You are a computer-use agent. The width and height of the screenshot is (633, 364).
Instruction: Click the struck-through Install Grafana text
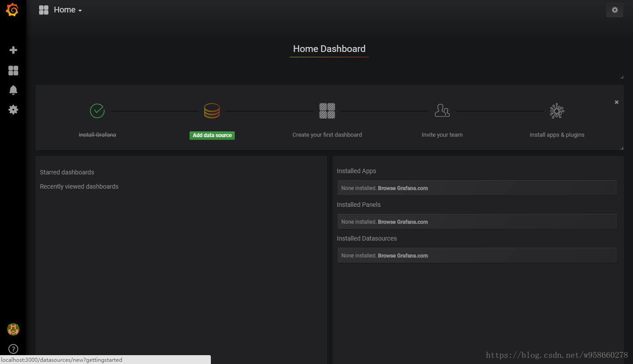point(97,135)
